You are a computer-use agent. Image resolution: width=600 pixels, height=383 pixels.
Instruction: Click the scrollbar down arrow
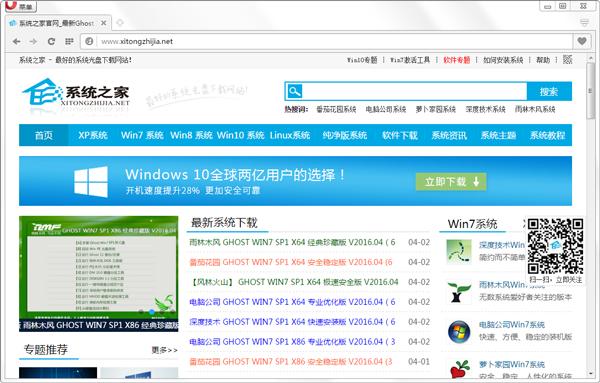[590, 374]
